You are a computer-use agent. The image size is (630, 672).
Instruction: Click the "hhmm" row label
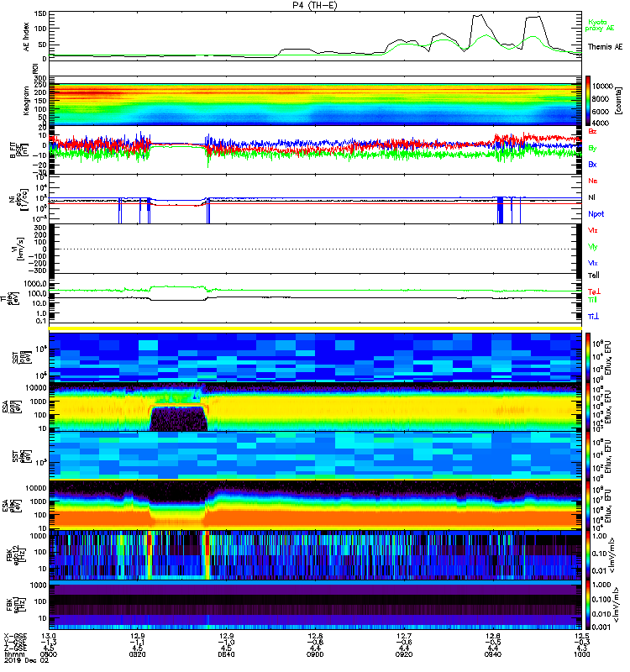click(13, 654)
